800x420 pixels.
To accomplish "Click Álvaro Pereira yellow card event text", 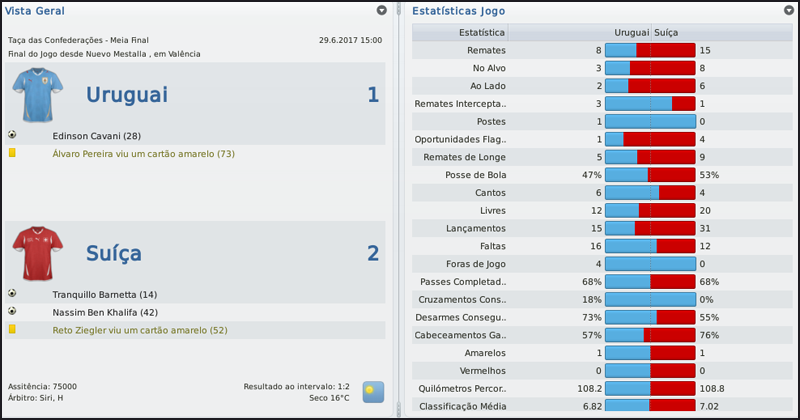I will coord(143,154).
